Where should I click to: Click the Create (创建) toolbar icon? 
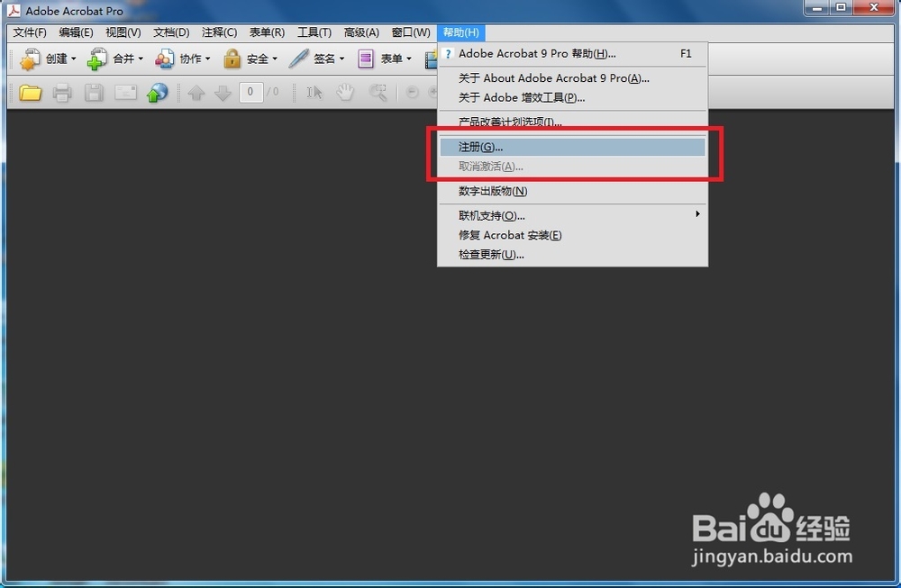(30, 59)
